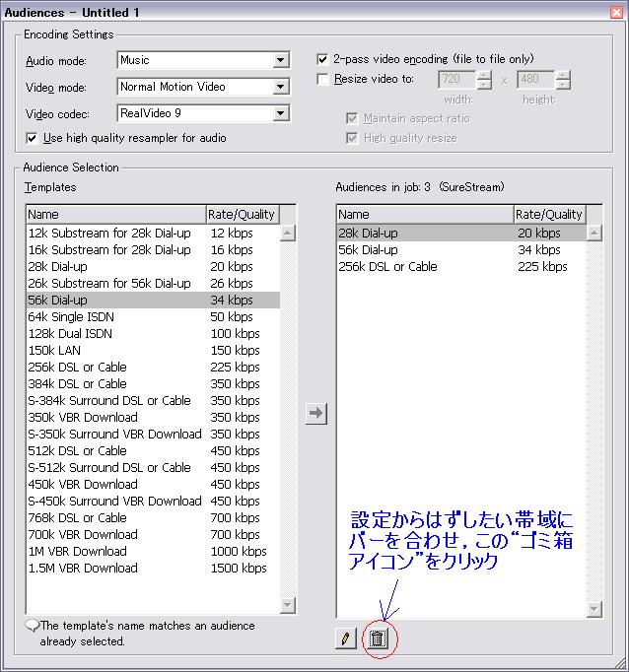Toggle Maintain aspect ratio checkbox
Screen dimensions: 629x672
(352, 118)
